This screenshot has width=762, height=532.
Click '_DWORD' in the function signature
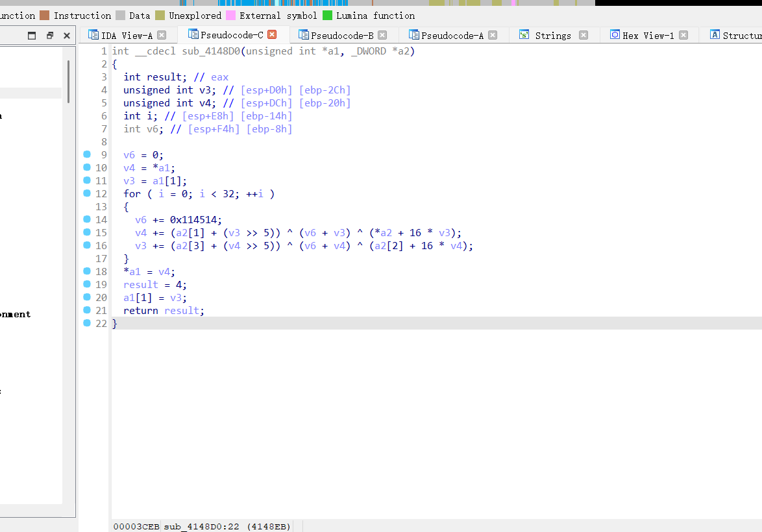point(369,51)
